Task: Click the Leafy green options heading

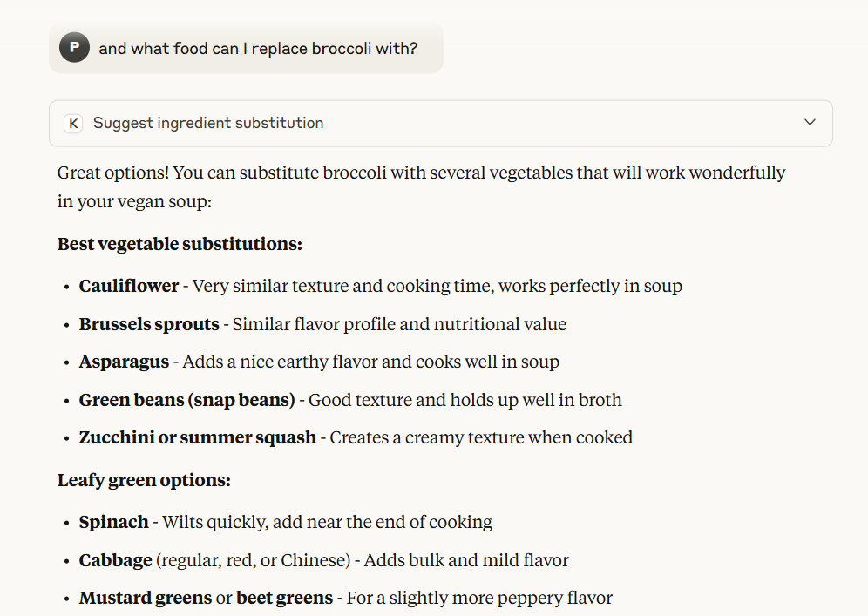Action: click(144, 480)
